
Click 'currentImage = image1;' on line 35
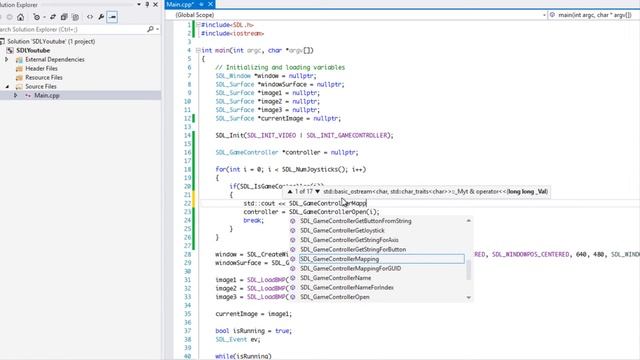(253, 314)
